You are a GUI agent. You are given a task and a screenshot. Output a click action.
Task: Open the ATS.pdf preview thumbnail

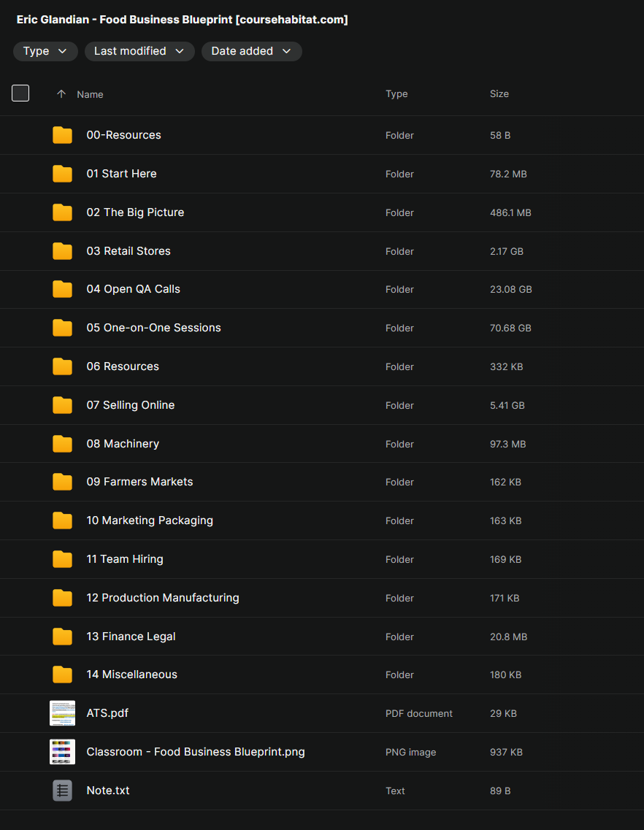pos(62,713)
